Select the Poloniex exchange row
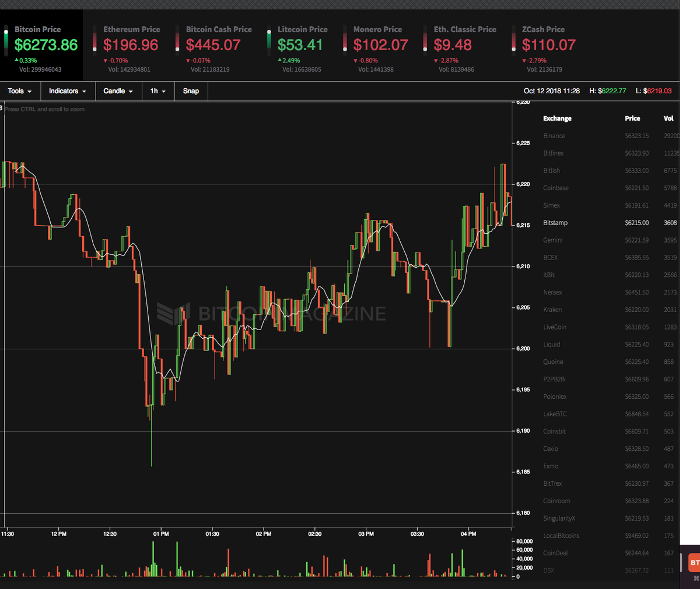The height and width of the screenshot is (589, 700). point(611,397)
